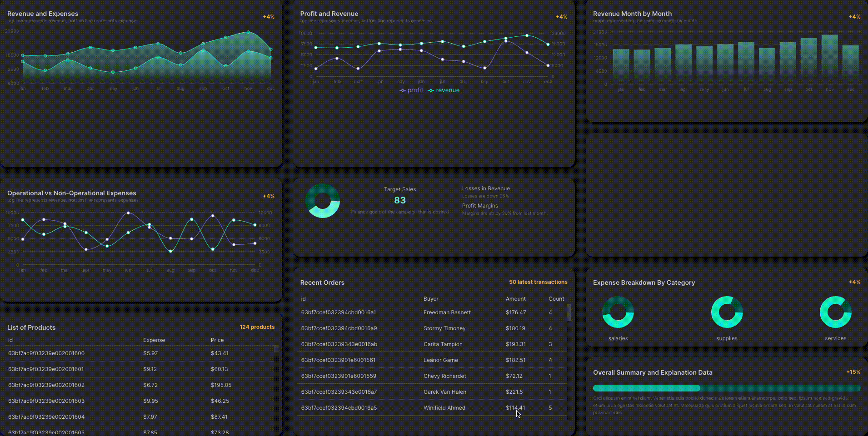Viewport: 868px width, 436px height.
Task: Select the Garek Van Halen order row
Action: [x=432, y=392]
